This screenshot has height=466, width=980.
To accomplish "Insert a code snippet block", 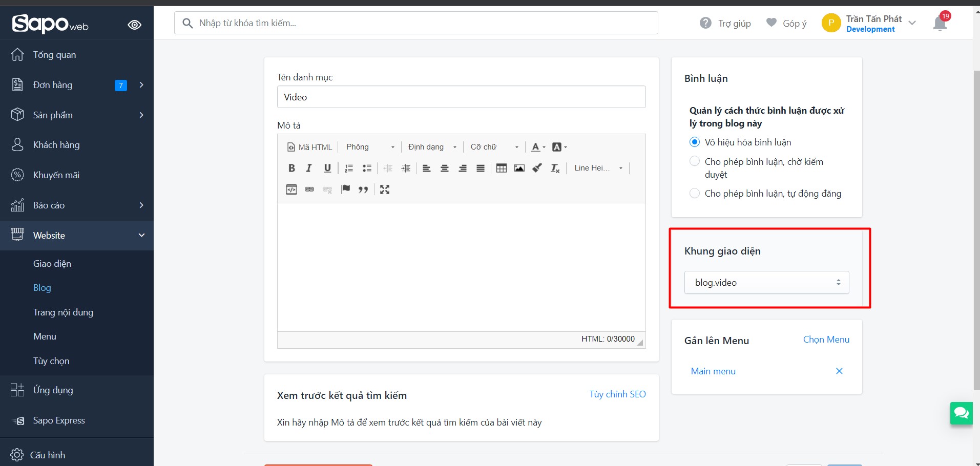I will pos(291,189).
